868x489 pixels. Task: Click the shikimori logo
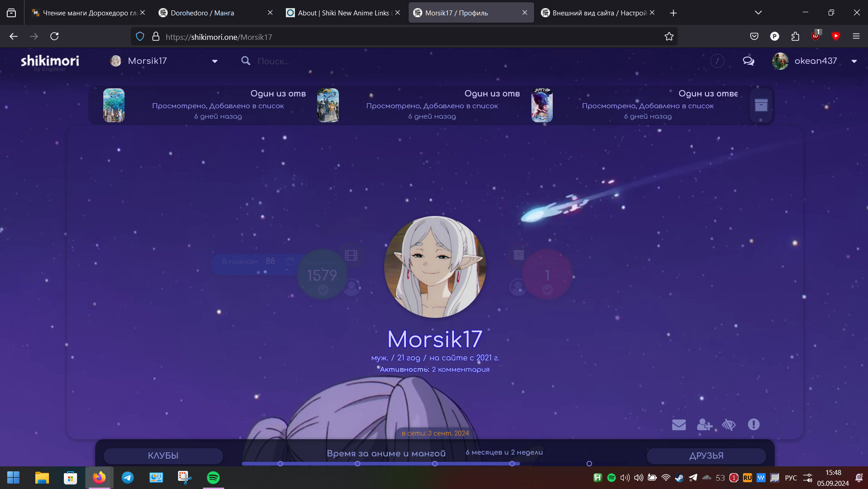point(50,61)
